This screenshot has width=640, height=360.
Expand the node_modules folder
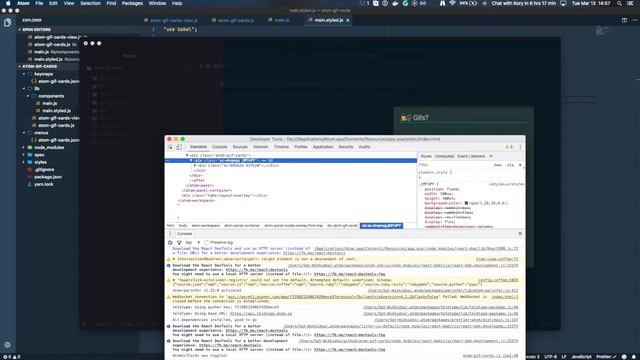24,147
